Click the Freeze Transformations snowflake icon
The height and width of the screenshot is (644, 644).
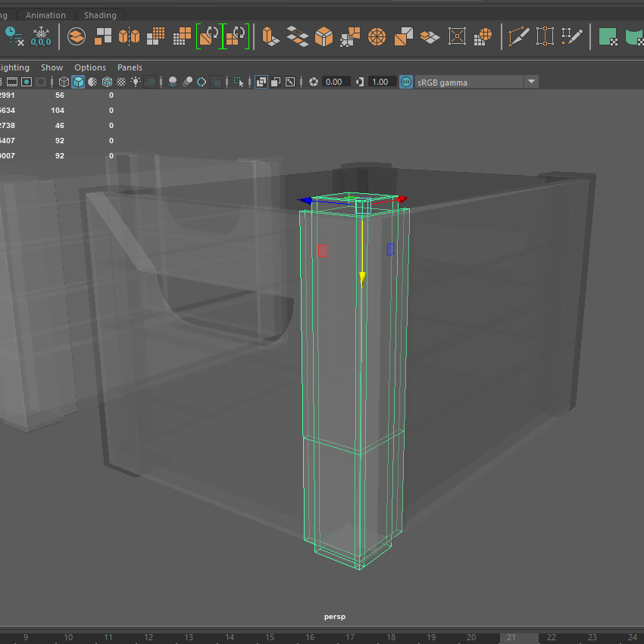click(x=41, y=36)
